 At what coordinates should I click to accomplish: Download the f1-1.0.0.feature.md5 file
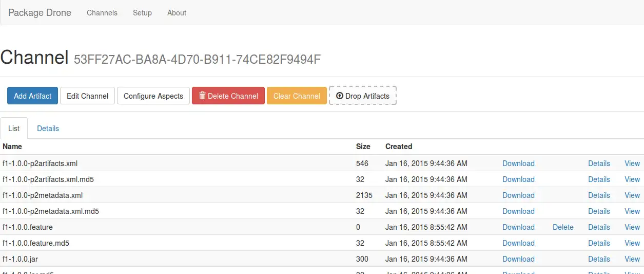click(518, 243)
